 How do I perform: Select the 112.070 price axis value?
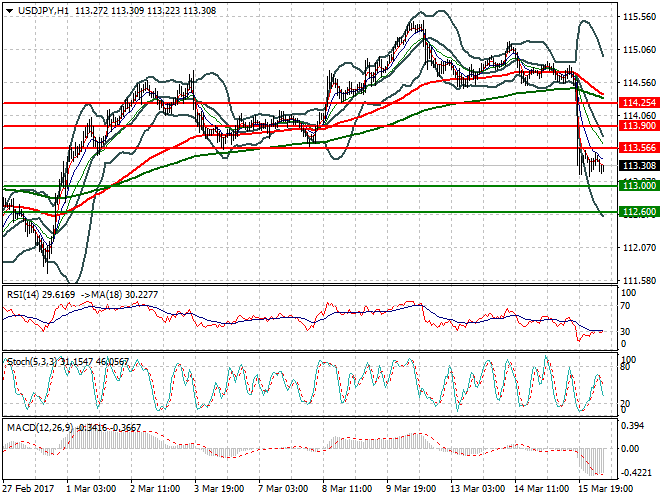(639, 248)
